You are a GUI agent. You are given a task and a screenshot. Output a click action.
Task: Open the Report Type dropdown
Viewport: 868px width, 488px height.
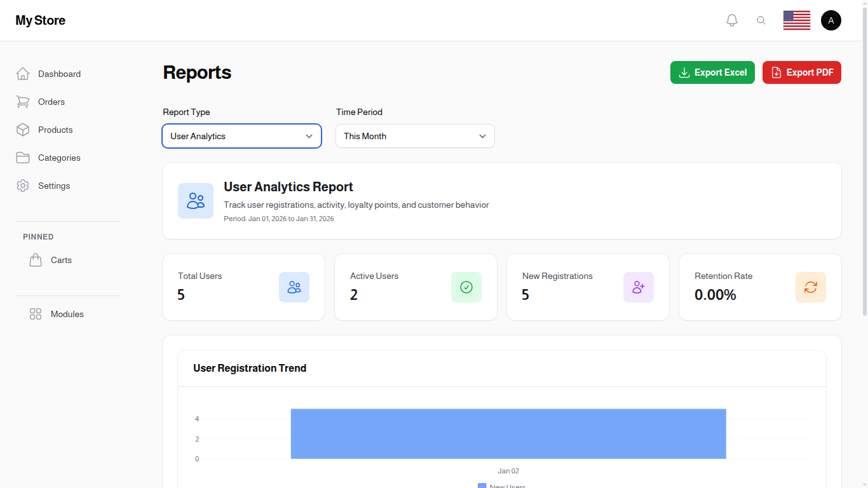[241, 136]
